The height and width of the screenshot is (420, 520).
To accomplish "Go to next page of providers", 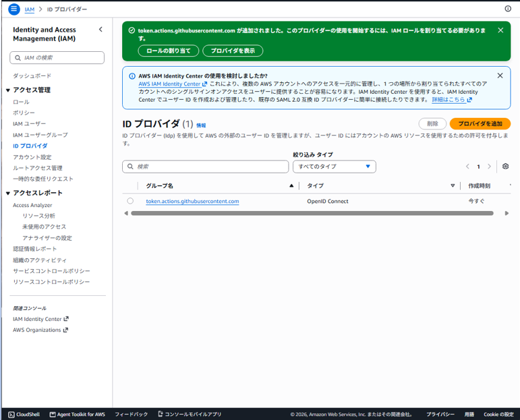I will 489,167.
